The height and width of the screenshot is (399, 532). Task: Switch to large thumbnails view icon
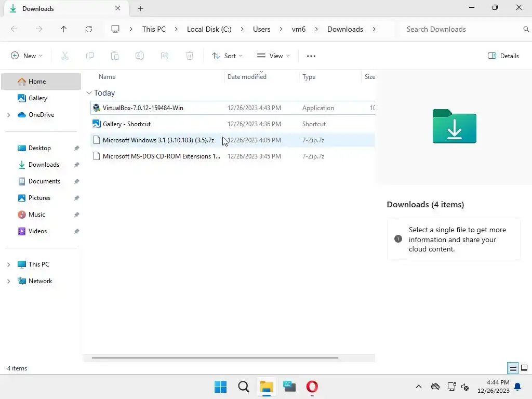click(524, 368)
